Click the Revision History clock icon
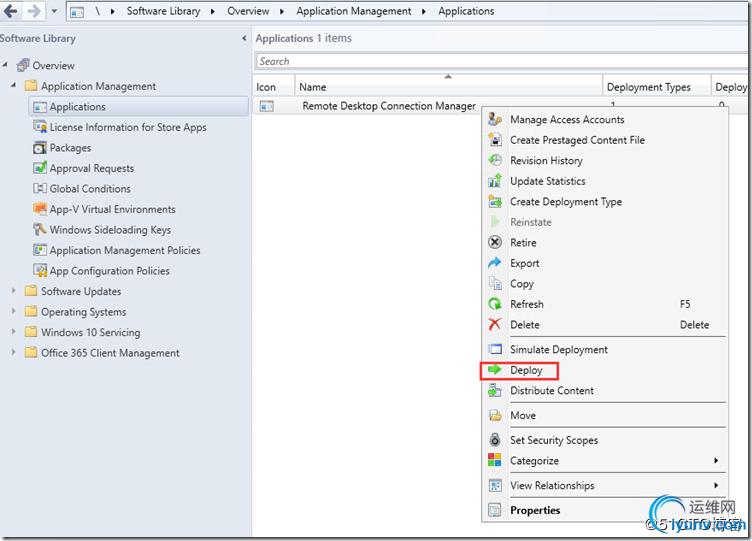Screen dimensions: 752x541 point(494,160)
